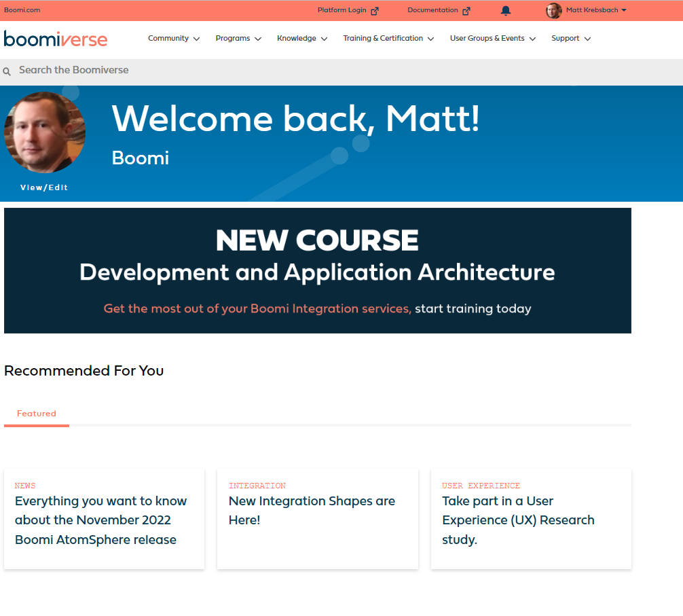
Task: Open the New Course architecture banner
Action: (317, 270)
